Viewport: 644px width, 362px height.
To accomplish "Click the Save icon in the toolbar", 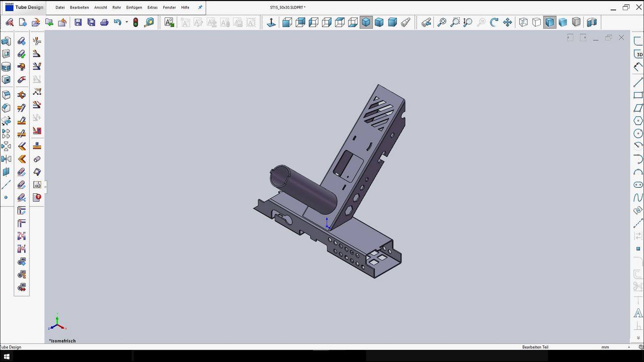I will pyautogui.click(x=78, y=22).
